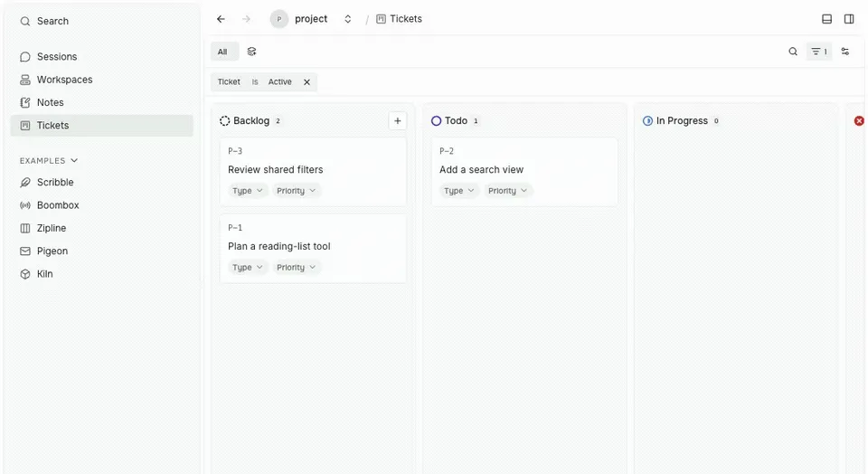Image resolution: width=868 pixels, height=474 pixels.
Task: Click the Sessions chat bubble icon
Action: 25,57
